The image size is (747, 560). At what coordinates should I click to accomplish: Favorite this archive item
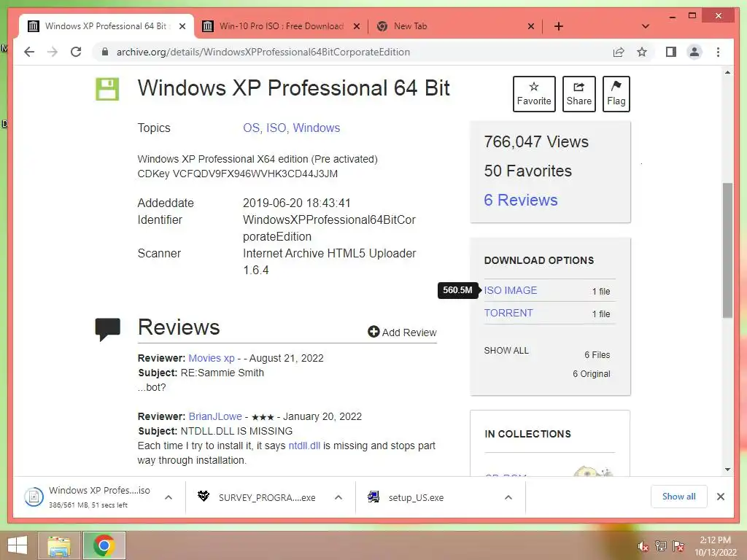point(534,94)
